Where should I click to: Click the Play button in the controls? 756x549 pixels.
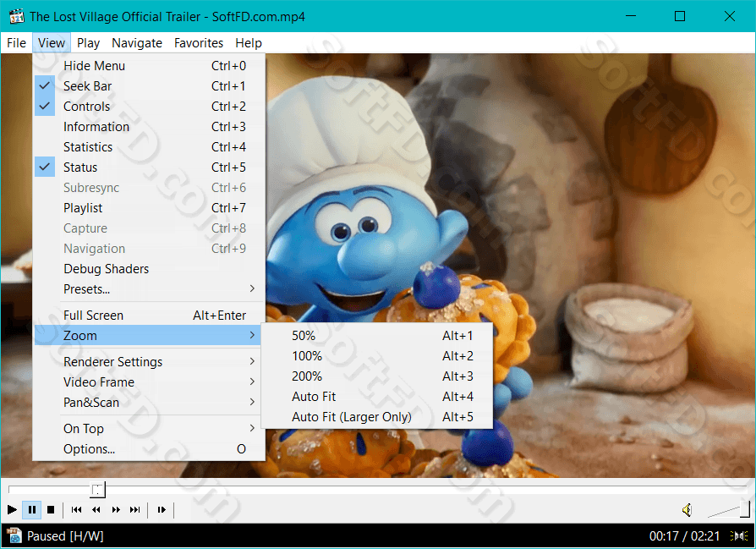(x=12, y=509)
